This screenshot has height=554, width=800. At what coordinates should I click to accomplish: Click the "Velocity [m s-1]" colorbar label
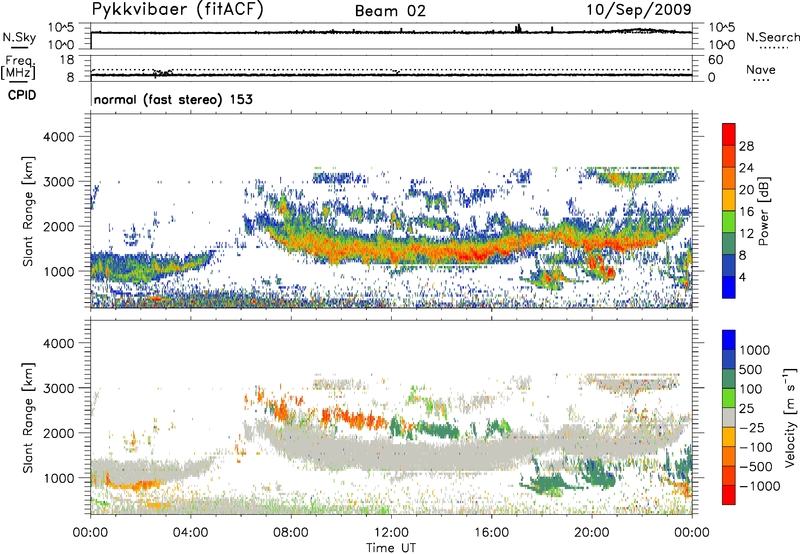coord(790,417)
